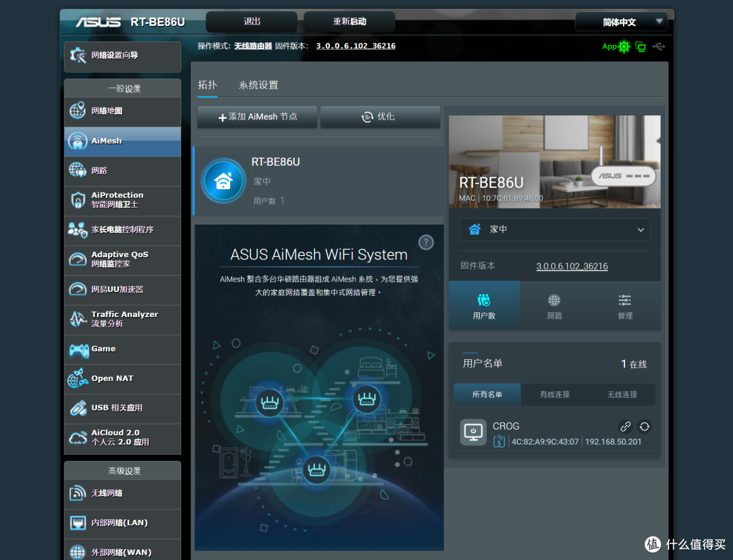733x560 pixels.
Task: Click the Adaptive QoS gauge icon
Action: pos(77,259)
